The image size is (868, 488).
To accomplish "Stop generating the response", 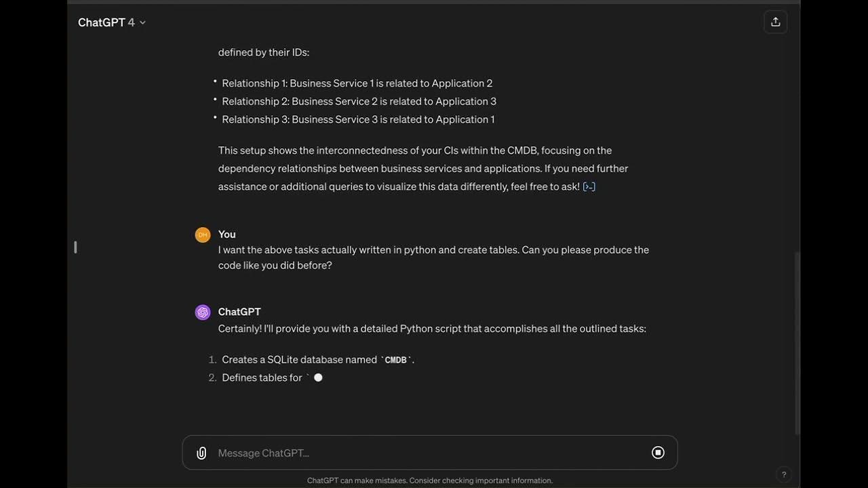I will (x=658, y=453).
